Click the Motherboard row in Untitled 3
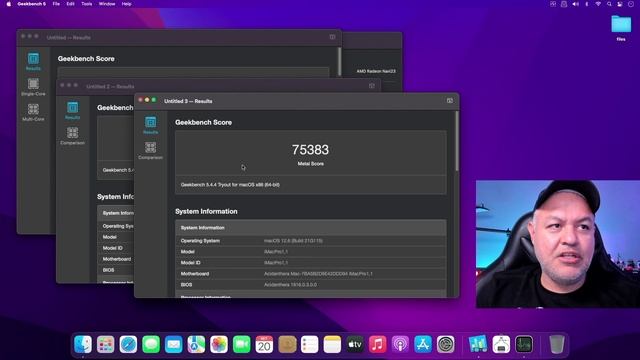Image resolution: width=640 pixels, height=360 pixels. point(311,274)
